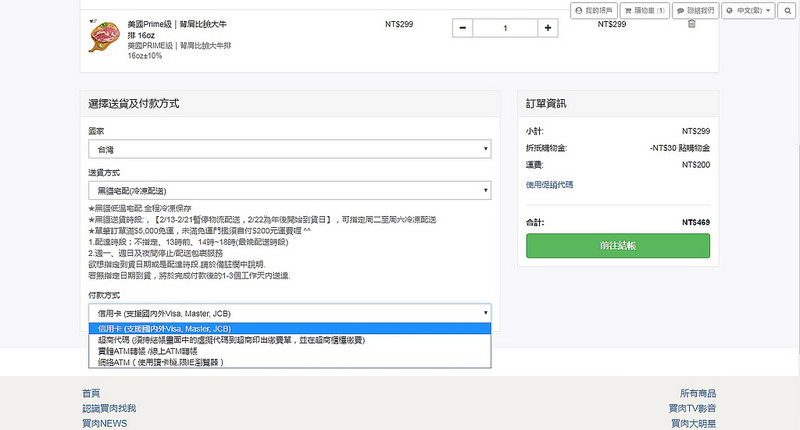The height and width of the screenshot is (430, 800).
Task: Expand the 送貨方式 shipping method dropdown
Action: click(x=290, y=189)
